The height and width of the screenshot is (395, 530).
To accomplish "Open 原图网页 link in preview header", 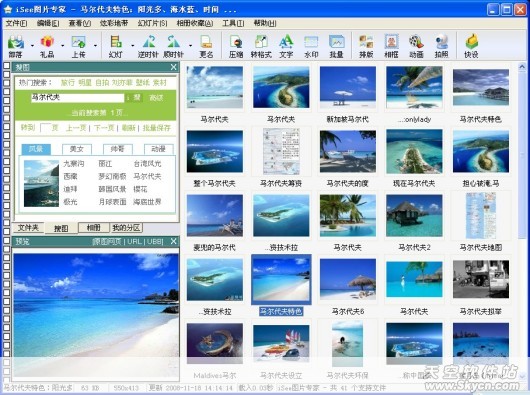I will [106, 242].
